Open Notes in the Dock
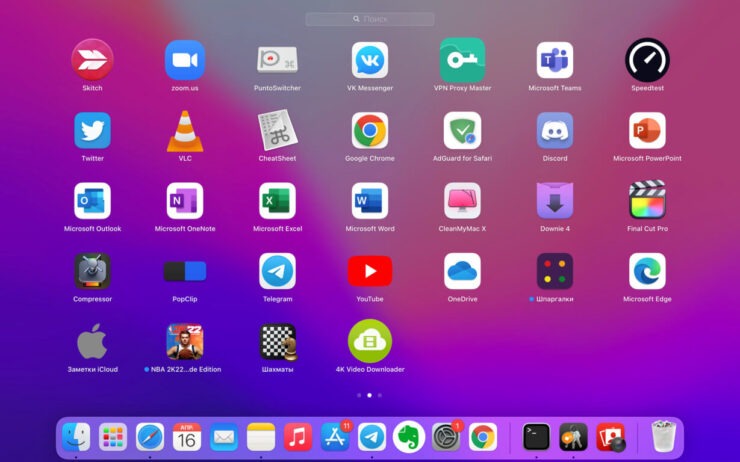 point(261,437)
